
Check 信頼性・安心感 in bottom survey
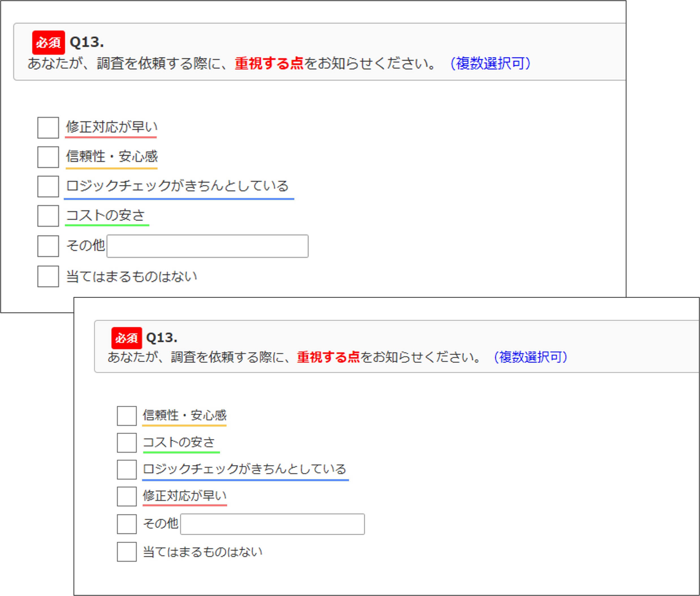coord(127,416)
